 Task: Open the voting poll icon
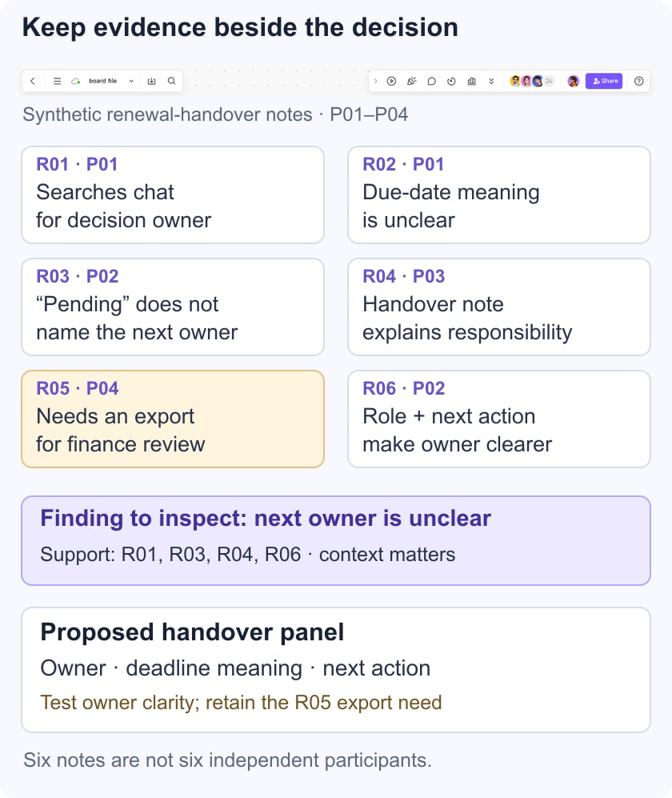[471, 81]
